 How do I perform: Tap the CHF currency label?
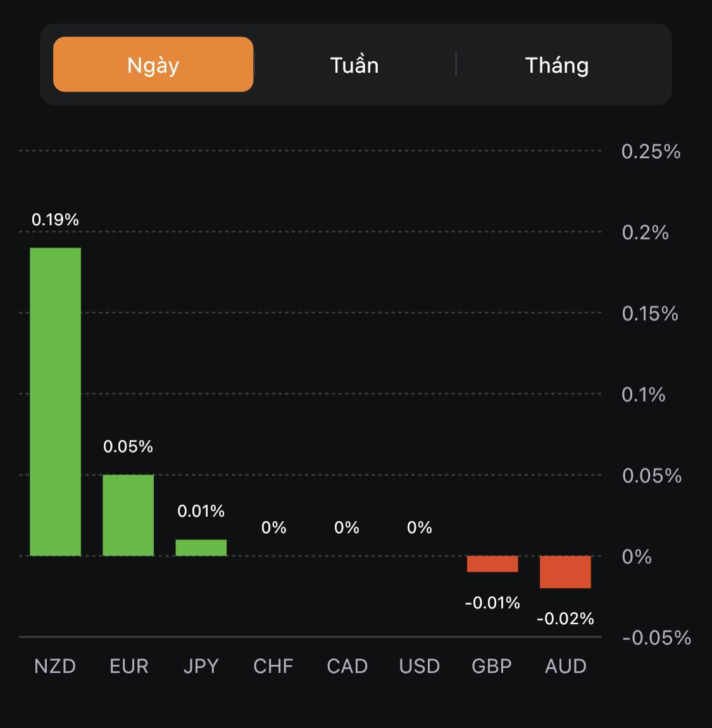[273, 666]
